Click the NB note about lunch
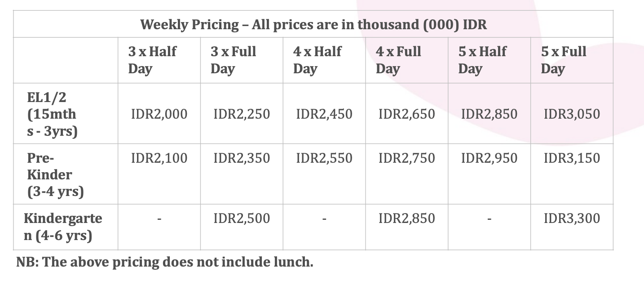Screen dimensions: 644x294 [x=164, y=262]
